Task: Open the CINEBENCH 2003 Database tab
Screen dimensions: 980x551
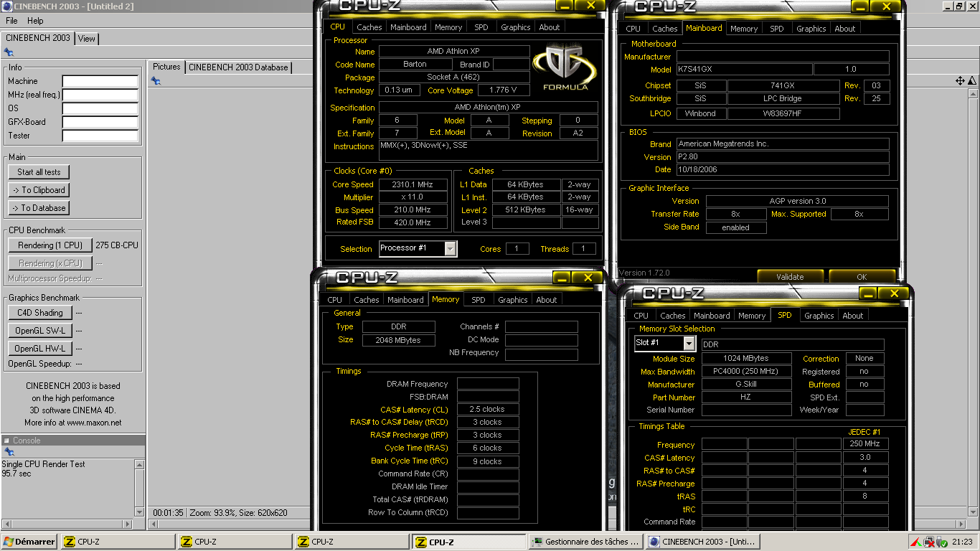Action: (x=238, y=67)
